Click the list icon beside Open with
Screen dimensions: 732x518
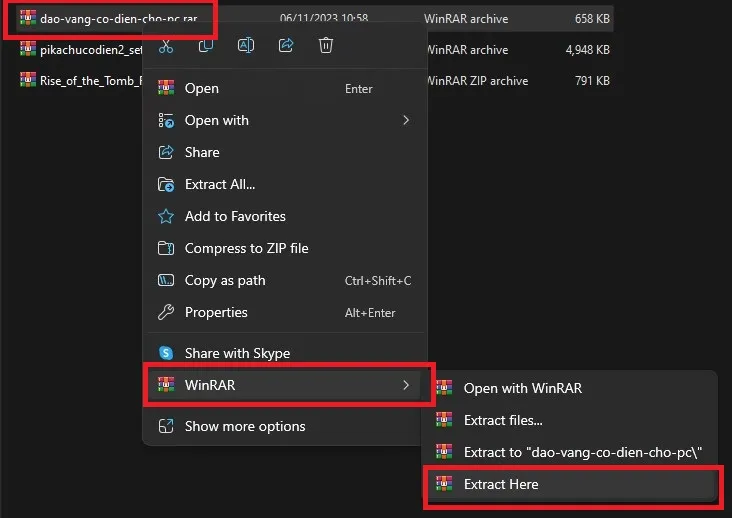tap(166, 120)
